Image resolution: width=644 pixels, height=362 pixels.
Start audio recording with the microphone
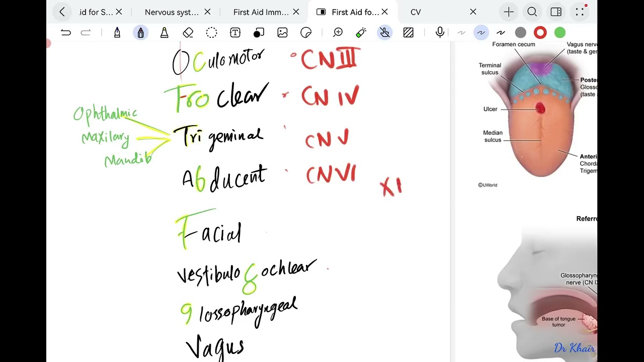coord(440,33)
